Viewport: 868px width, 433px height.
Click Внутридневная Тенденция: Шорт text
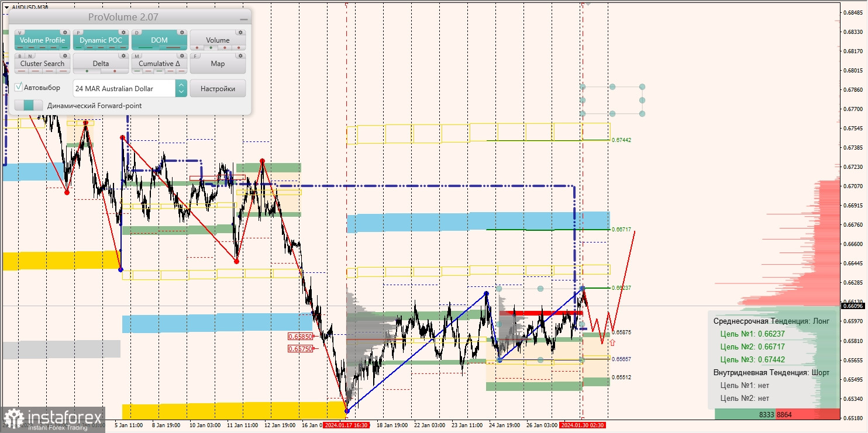click(x=771, y=373)
